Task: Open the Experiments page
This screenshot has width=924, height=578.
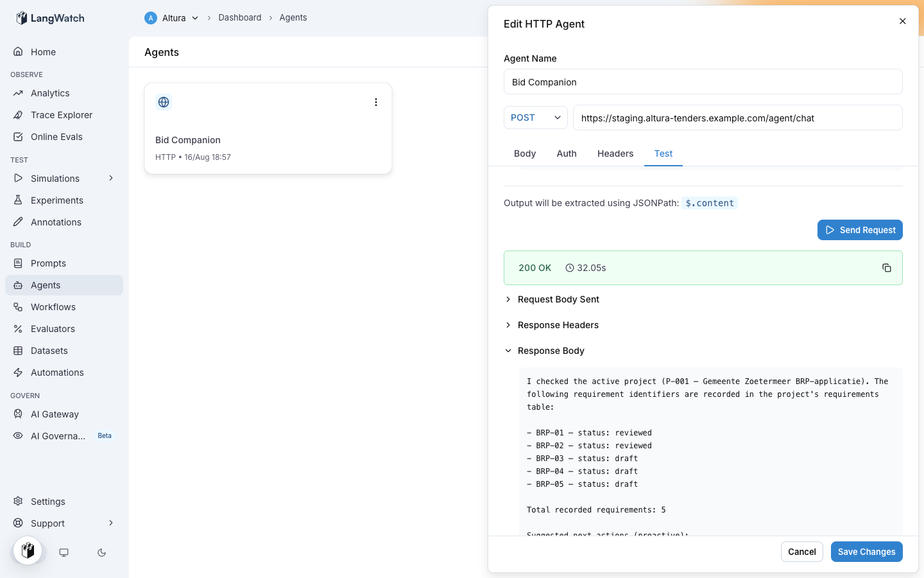Action: pyautogui.click(x=64, y=200)
